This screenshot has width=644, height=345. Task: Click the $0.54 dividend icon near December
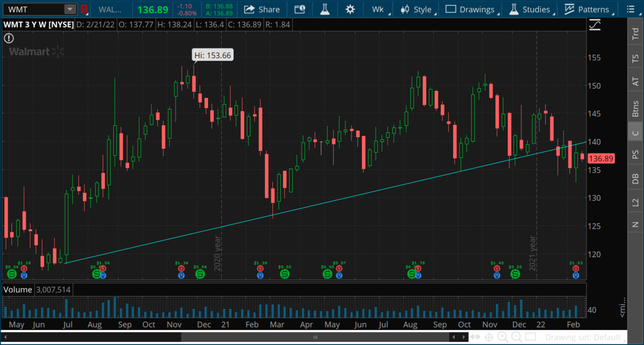point(200,274)
